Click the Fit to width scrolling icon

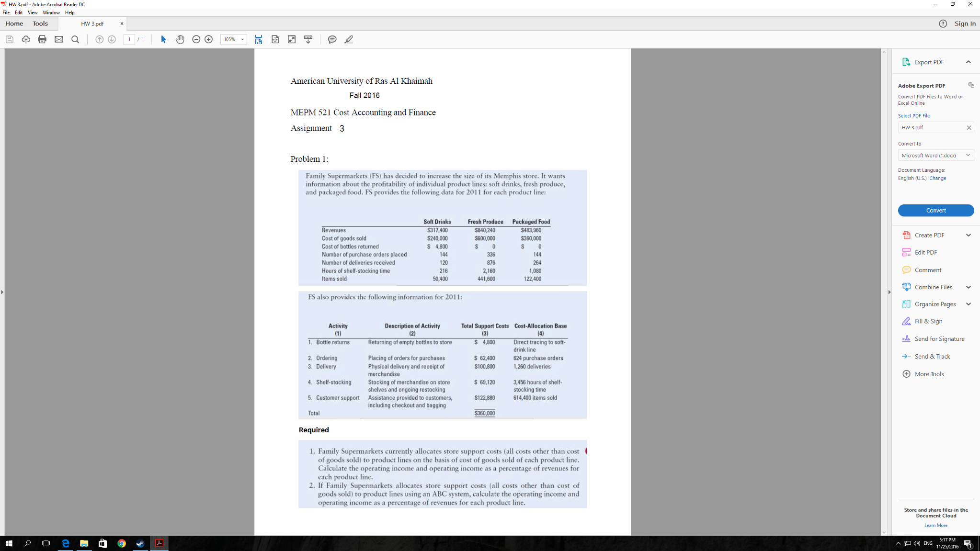pos(259,39)
